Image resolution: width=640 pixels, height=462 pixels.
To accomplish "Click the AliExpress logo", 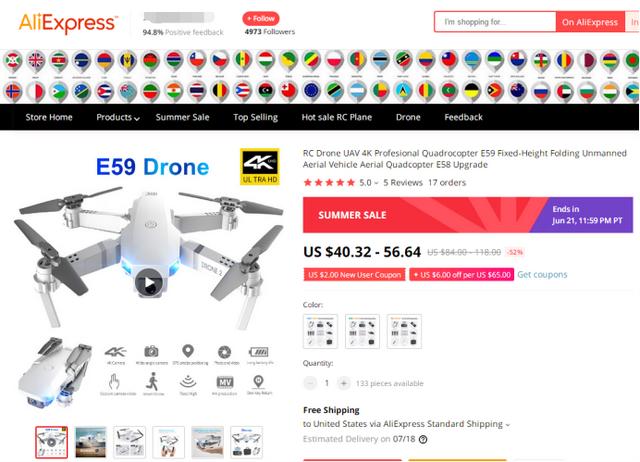I will (x=68, y=22).
